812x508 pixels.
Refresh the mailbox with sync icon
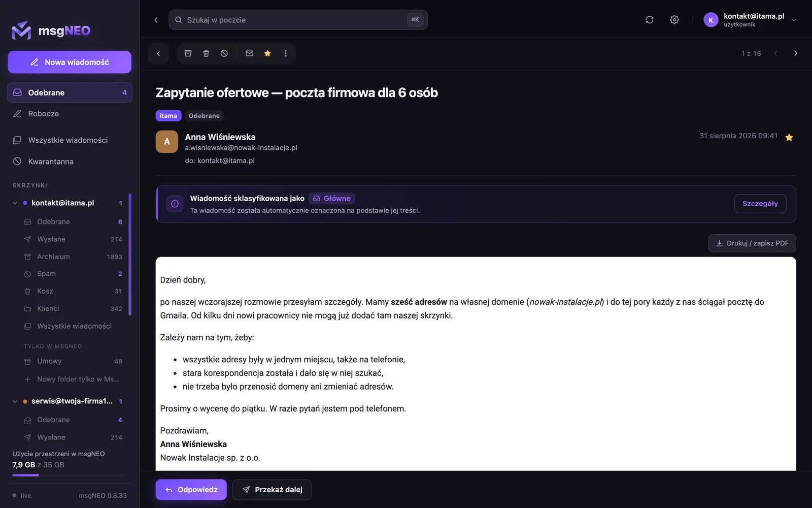pos(650,20)
